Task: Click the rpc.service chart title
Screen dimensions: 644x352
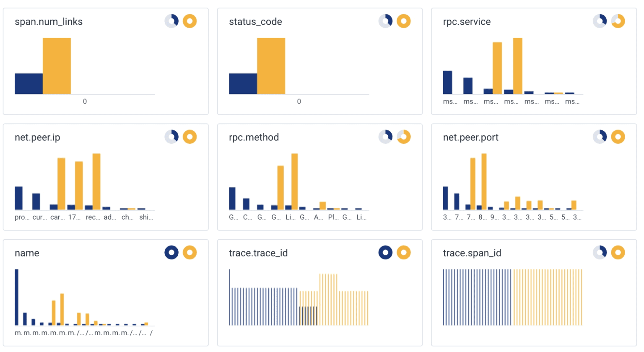Action: [x=467, y=22]
